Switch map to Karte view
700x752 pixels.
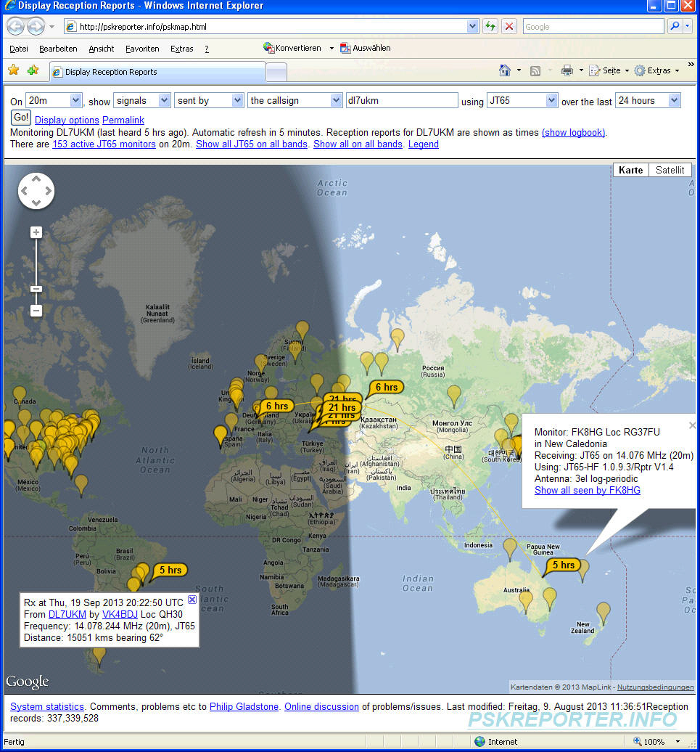pyautogui.click(x=630, y=170)
